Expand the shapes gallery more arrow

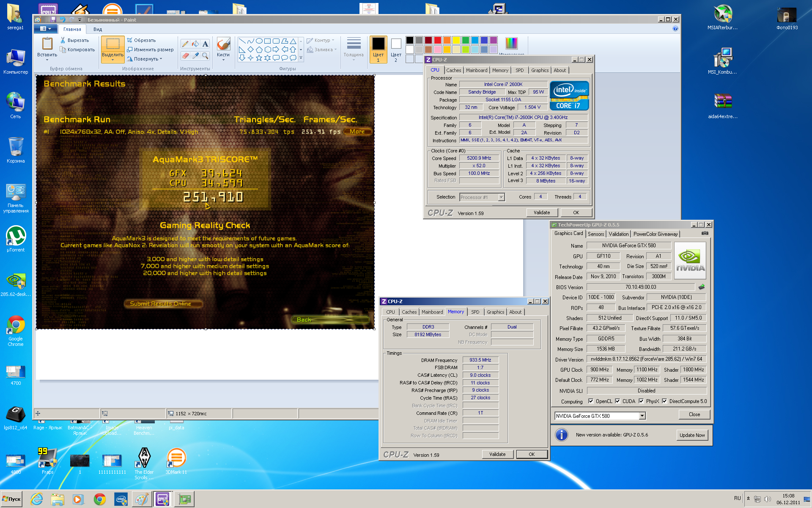301,58
